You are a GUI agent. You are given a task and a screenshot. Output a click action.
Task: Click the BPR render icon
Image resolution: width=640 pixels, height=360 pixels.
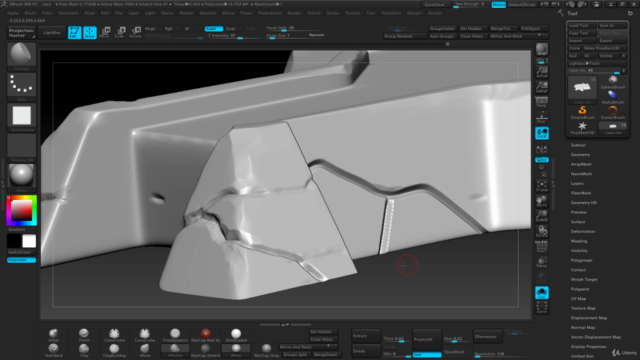[x=542, y=49]
